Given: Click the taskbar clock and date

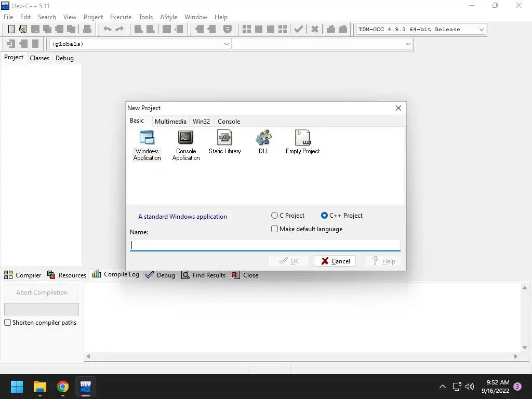Looking at the screenshot, I should coord(495,387).
